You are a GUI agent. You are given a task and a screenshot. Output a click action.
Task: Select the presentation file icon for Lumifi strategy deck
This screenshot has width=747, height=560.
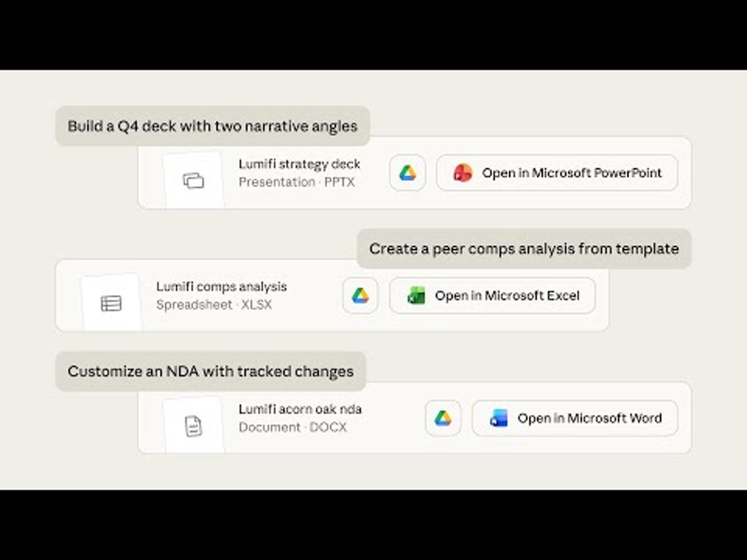tap(193, 179)
